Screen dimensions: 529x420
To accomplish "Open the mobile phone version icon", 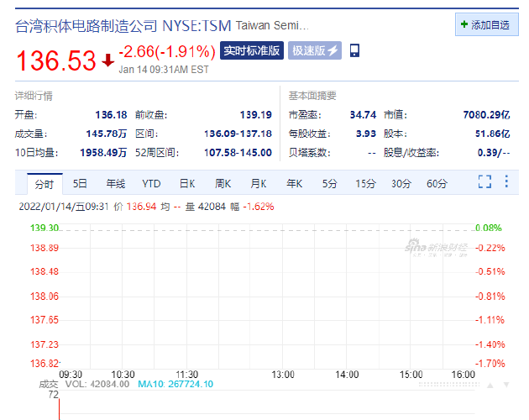I will 354,50.
